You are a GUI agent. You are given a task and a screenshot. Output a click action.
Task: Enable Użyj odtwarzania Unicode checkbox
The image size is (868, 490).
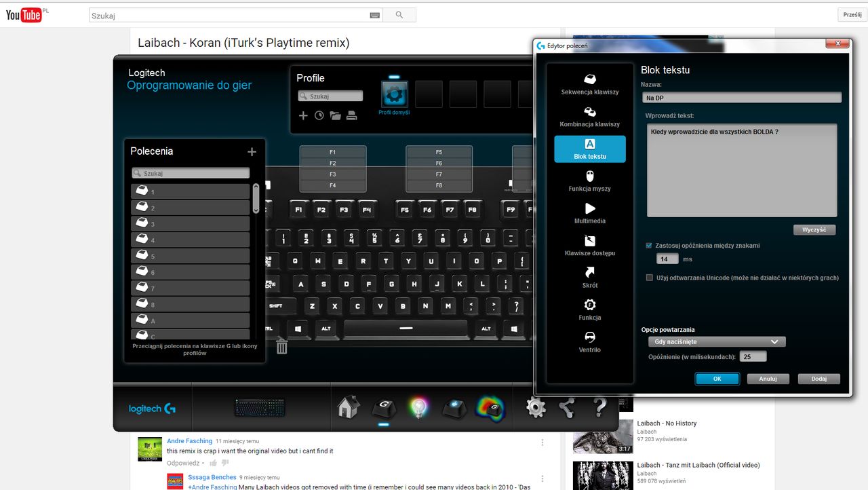pyautogui.click(x=650, y=278)
